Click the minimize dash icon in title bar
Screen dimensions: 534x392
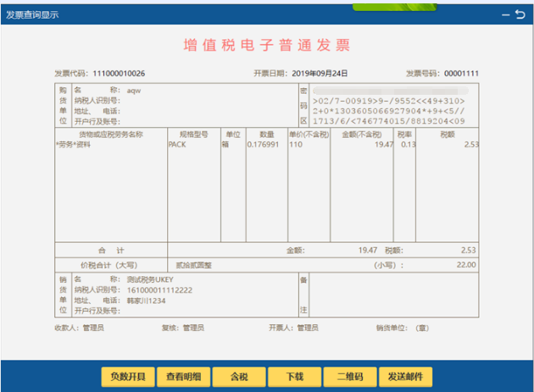click(x=506, y=15)
